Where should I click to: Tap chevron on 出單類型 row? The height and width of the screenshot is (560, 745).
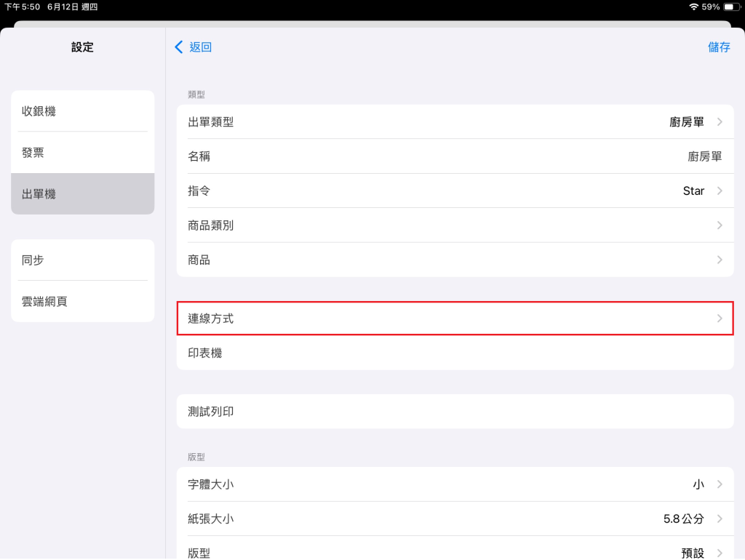pos(720,122)
